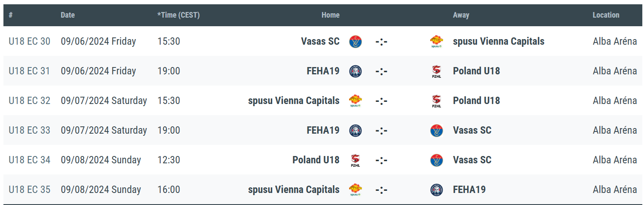Screen dimensions: 644x205
Task: Click FEHA19 away logo in game U18 EC 35
Action: click(x=437, y=190)
